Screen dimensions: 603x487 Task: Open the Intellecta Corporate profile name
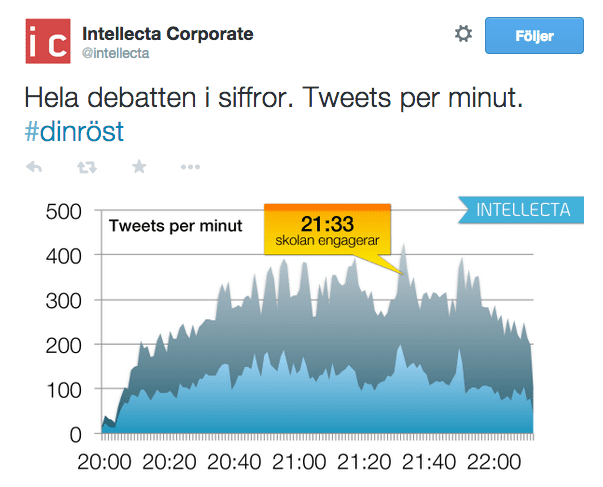click(x=167, y=34)
